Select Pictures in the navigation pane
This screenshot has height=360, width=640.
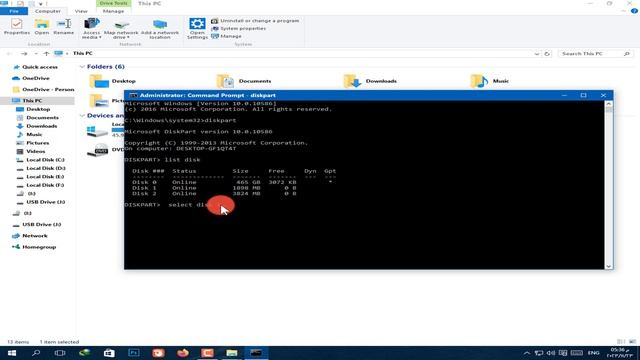(37, 143)
